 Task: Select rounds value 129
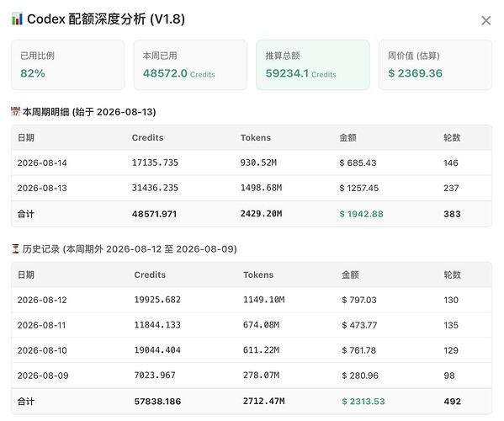pyautogui.click(x=451, y=350)
